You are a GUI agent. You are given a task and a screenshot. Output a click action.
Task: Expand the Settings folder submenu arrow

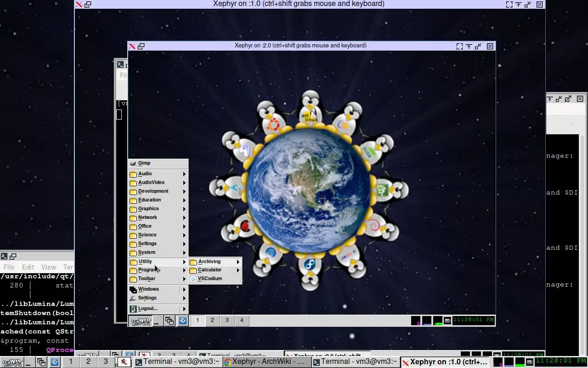click(x=184, y=244)
